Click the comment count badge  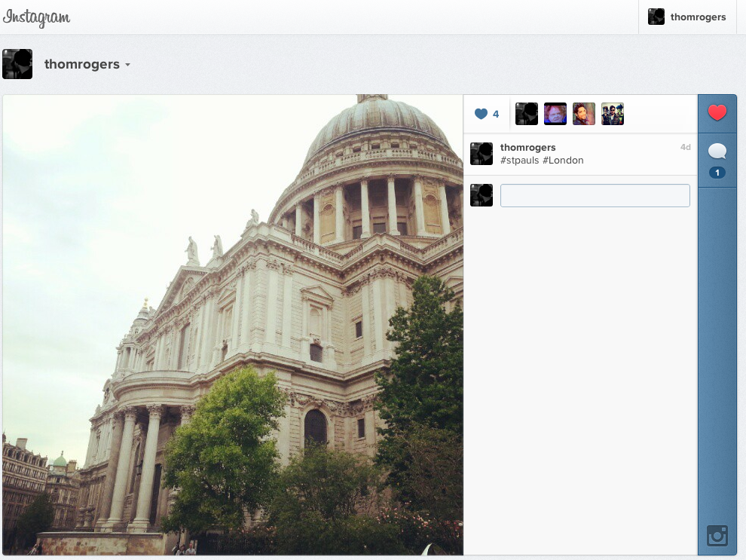717,173
